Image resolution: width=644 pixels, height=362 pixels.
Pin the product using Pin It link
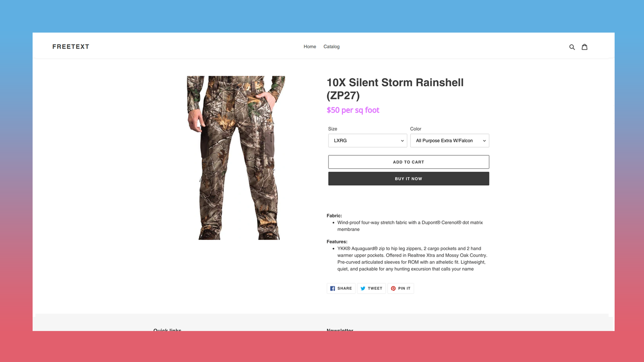pyautogui.click(x=401, y=288)
